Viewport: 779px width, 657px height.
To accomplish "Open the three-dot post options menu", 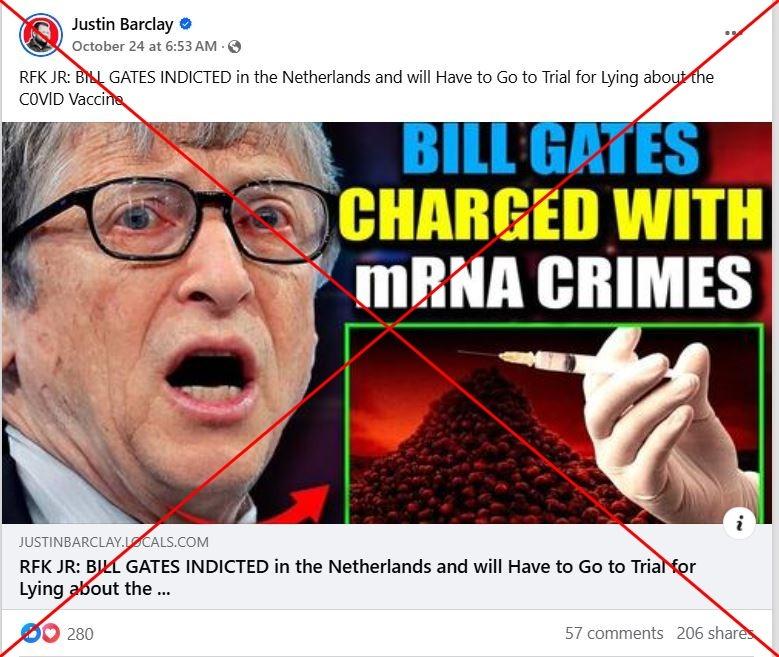I will (x=733, y=33).
